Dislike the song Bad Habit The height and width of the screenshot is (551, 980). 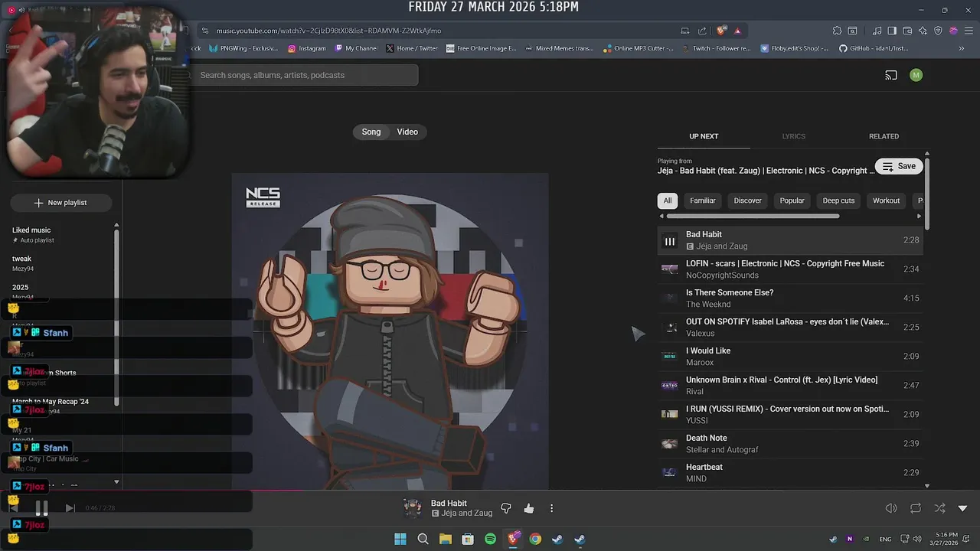[x=505, y=508]
